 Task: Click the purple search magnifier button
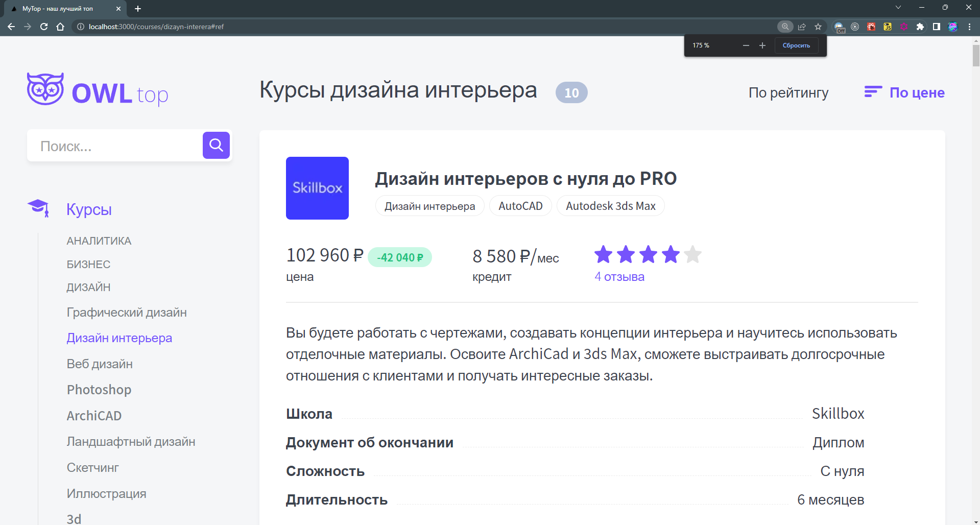pos(216,146)
